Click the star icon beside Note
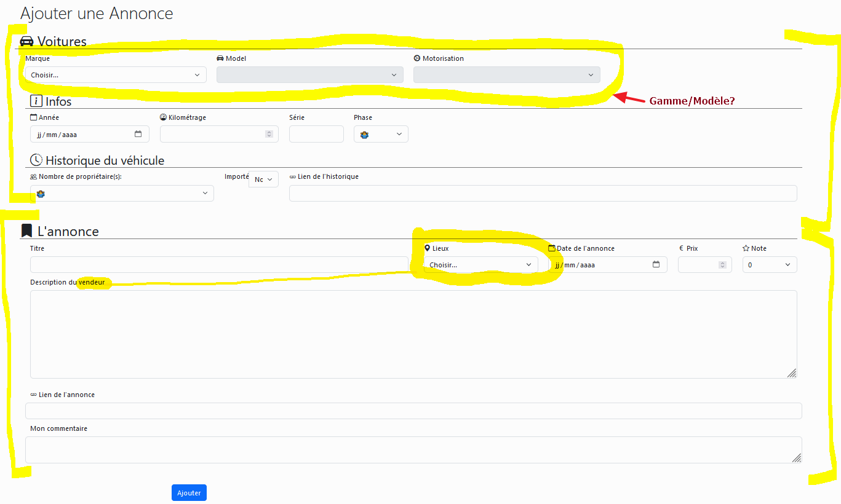This screenshot has height=504, width=841. tap(746, 248)
